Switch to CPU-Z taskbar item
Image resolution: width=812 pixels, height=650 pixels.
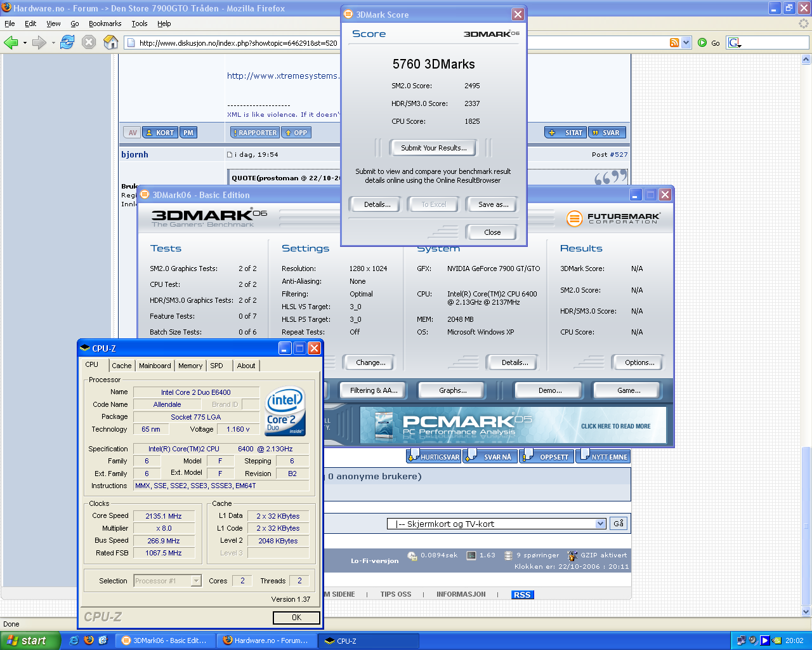coord(368,640)
